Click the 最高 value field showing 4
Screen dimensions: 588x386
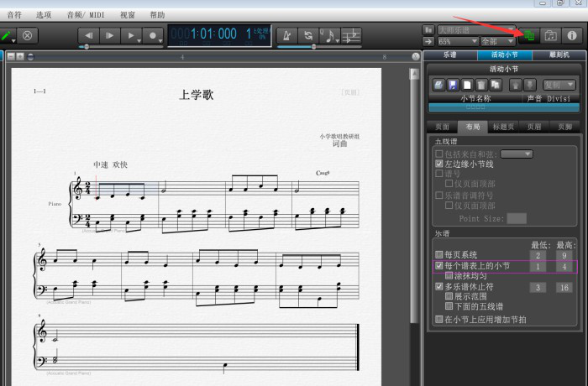[x=564, y=266]
